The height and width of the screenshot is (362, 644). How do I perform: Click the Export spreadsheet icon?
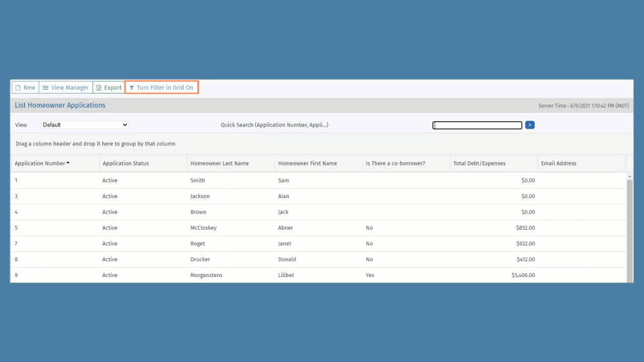(99, 87)
